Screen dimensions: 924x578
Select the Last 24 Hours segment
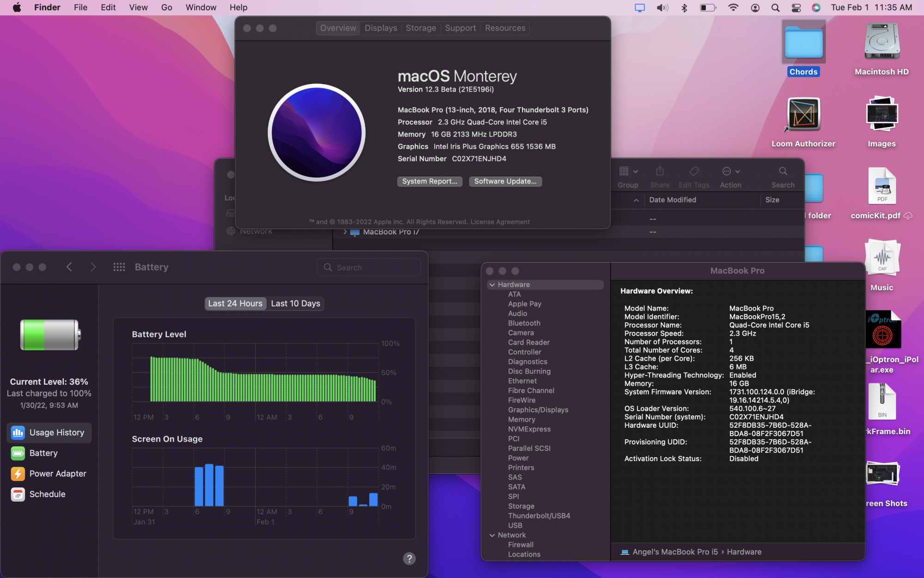click(235, 303)
